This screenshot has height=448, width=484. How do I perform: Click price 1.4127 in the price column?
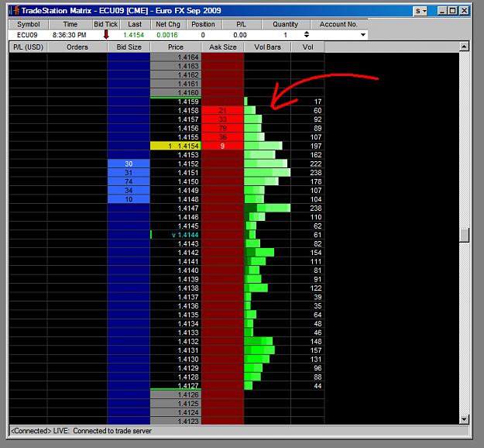tap(176, 386)
